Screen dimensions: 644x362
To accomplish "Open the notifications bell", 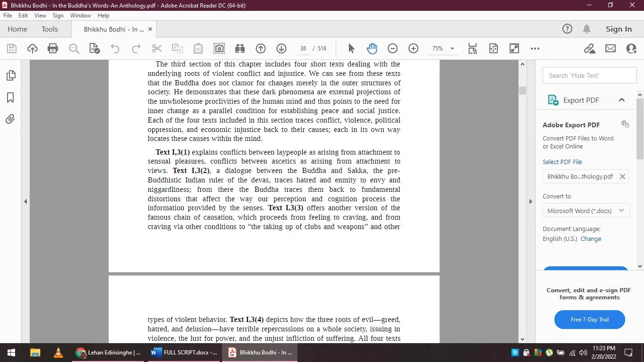I will (x=587, y=29).
